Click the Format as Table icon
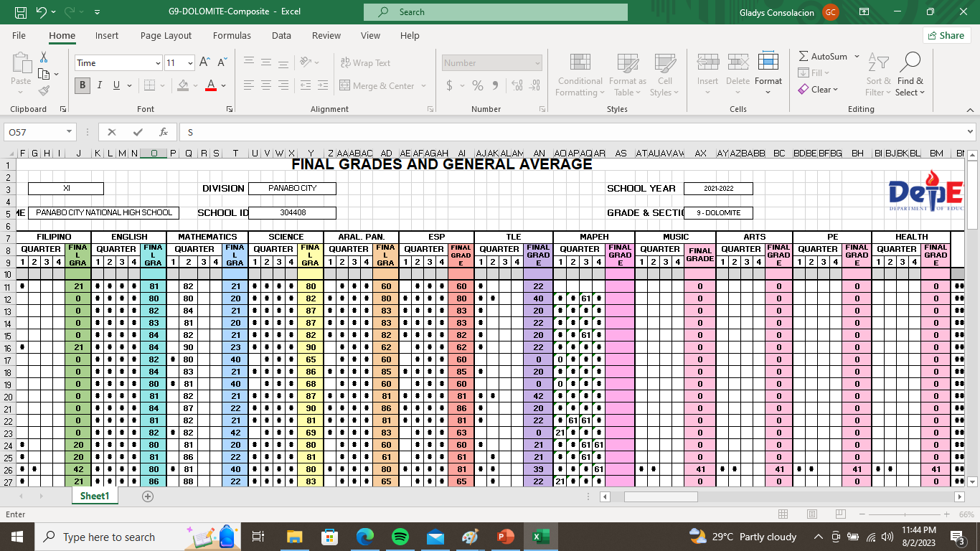980x551 pixels. pyautogui.click(x=628, y=63)
